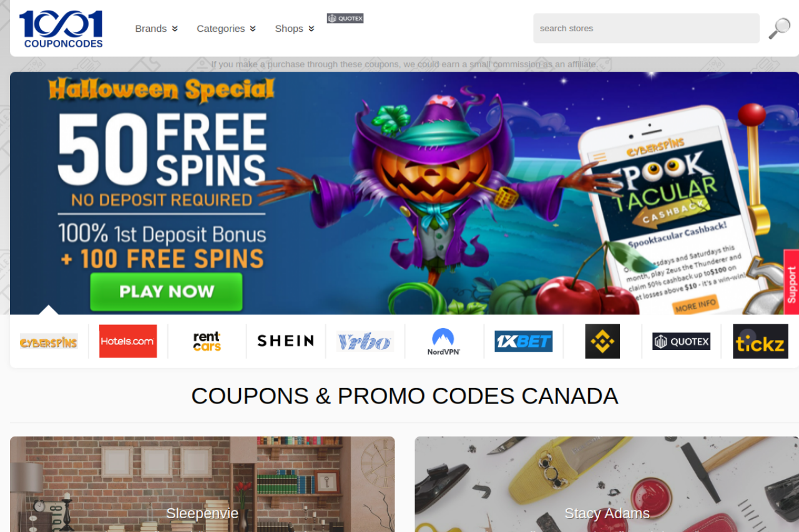Open the SHEIN store logo
The image size is (799, 532).
286,341
